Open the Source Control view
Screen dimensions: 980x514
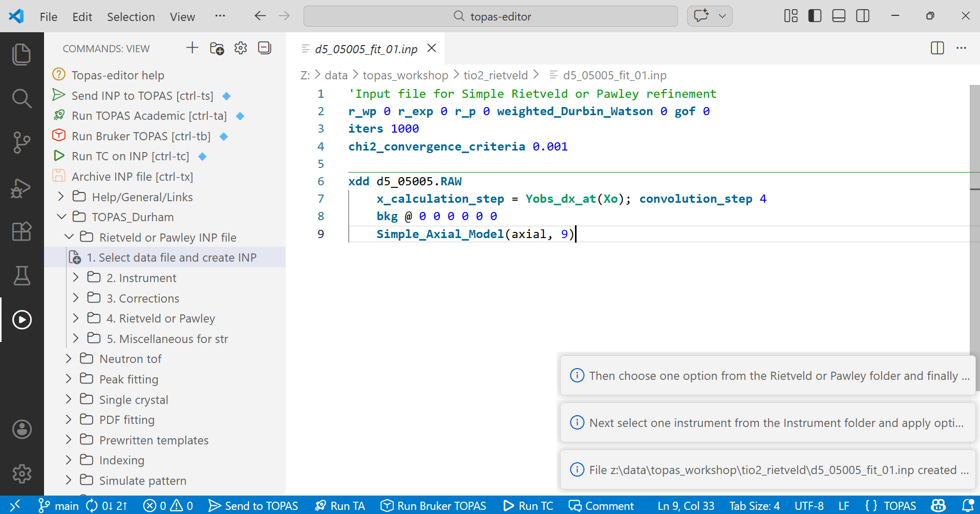22,142
